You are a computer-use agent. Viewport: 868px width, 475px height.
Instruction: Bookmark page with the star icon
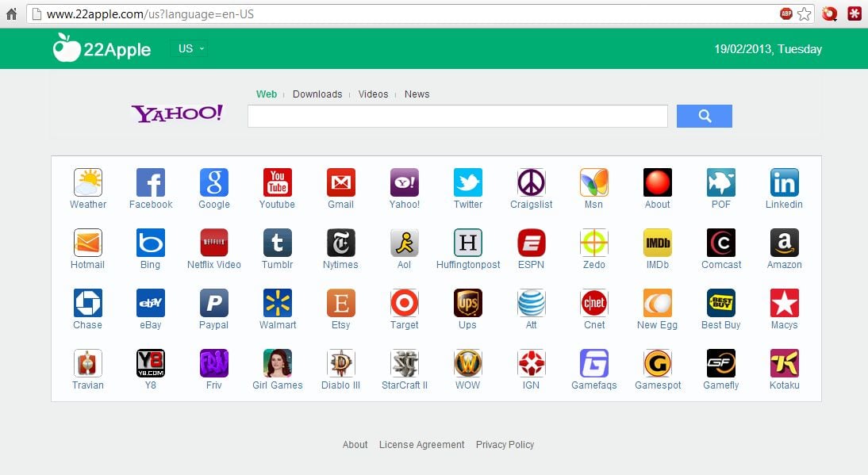(805, 13)
